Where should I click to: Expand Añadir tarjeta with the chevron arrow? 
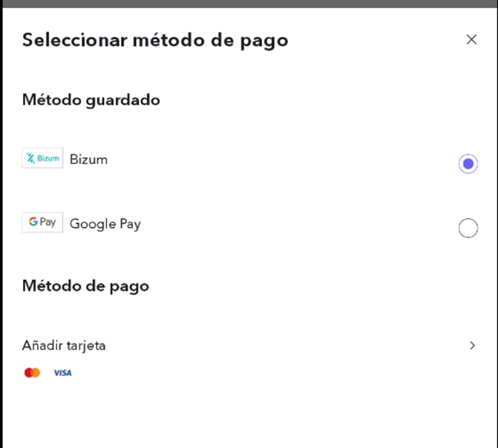(x=472, y=345)
